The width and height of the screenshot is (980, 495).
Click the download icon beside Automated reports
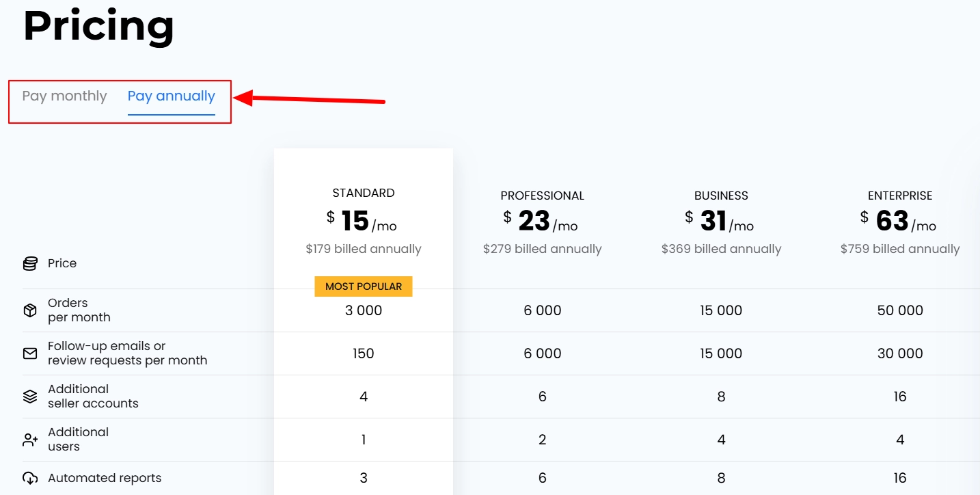point(30,479)
